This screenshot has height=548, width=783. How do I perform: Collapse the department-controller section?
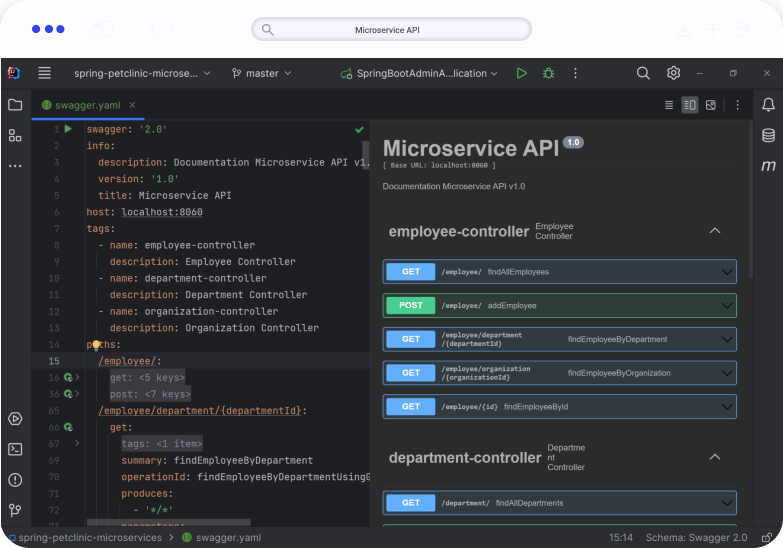pos(715,457)
